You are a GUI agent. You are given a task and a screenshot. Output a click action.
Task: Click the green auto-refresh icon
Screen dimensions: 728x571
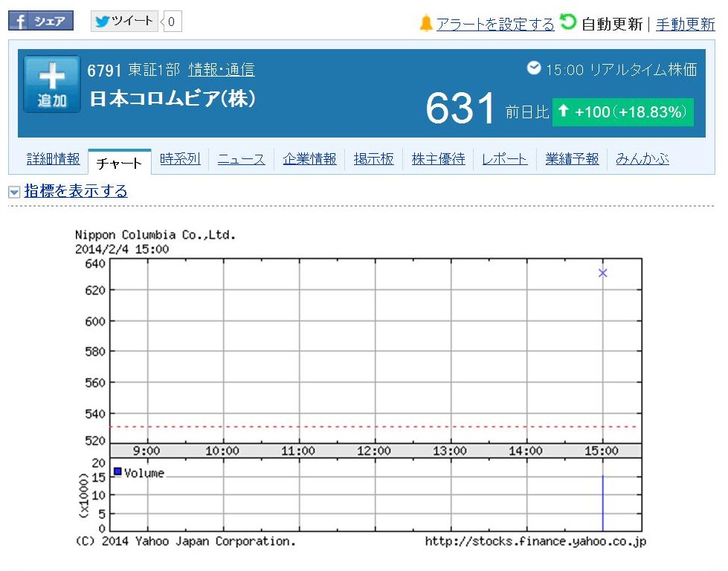click(568, 22)
